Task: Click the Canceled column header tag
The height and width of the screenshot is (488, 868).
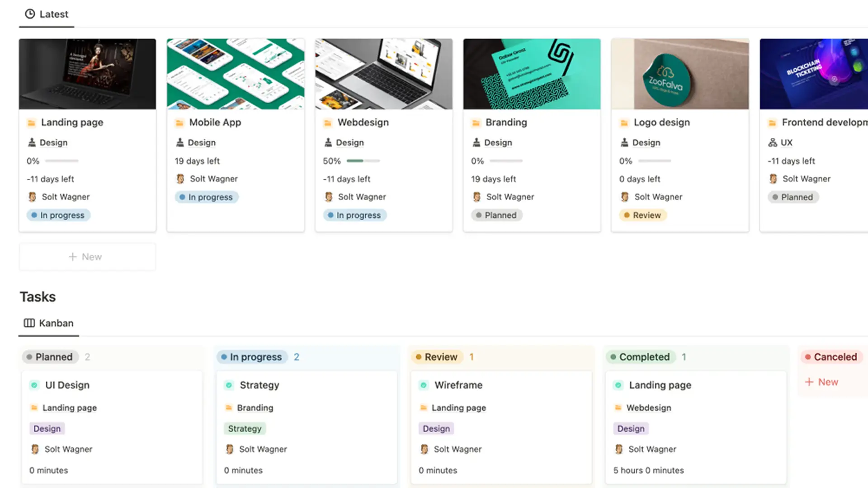Action: point(831,357)
